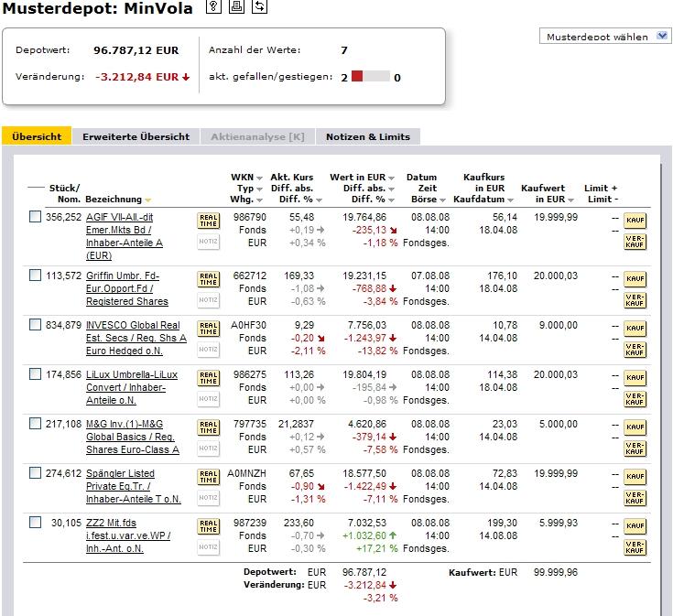The width and height of the screenshot is (673, 616).
Task: Open the Notizen & Limits tab
Action: point(368,136)
